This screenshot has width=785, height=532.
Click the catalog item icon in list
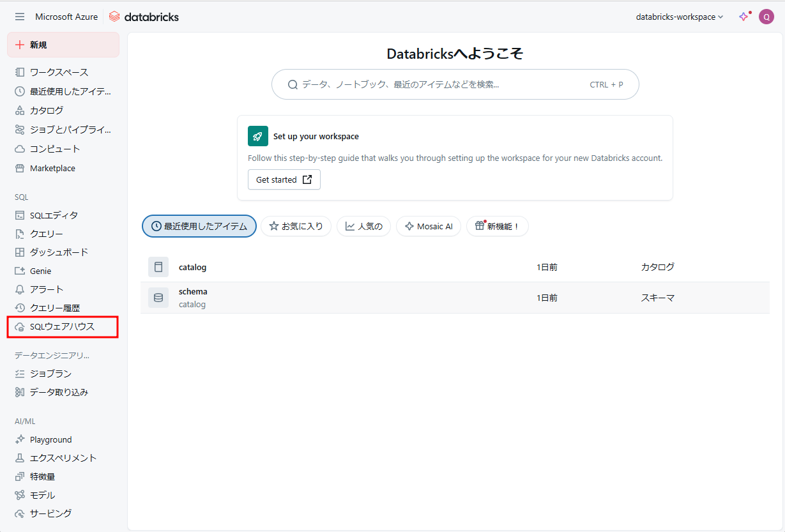[x=158, y=267]
